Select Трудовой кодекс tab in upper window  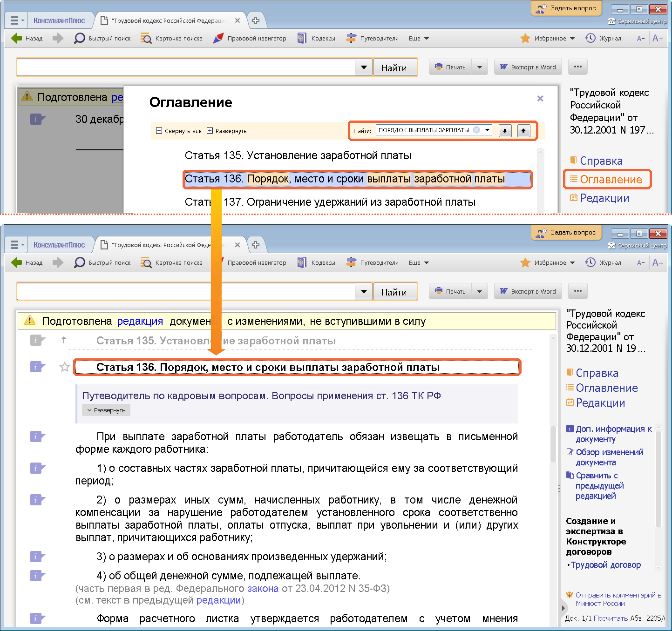coord(169,20)
